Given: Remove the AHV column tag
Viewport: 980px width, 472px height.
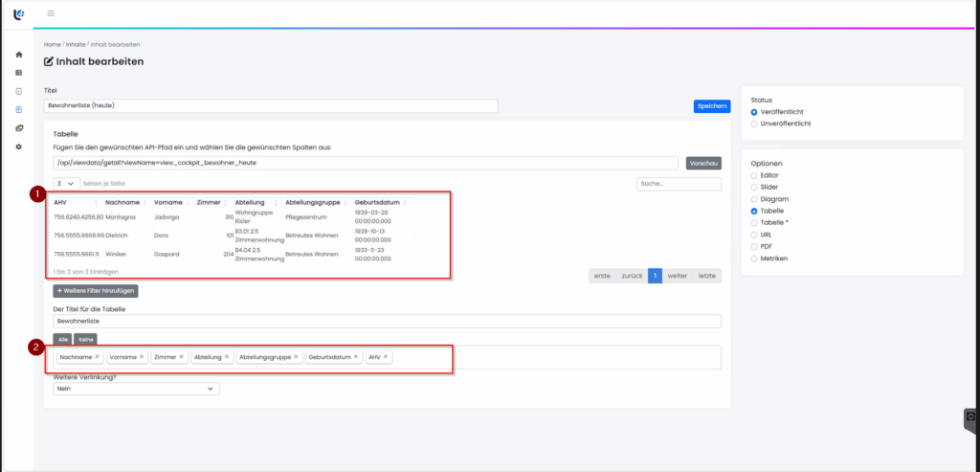Looking at the screenshot, I should point(386,357).
